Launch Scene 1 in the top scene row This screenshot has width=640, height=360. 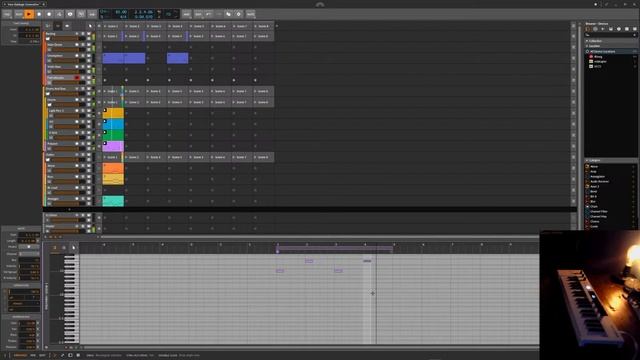(x=112, y=26)
